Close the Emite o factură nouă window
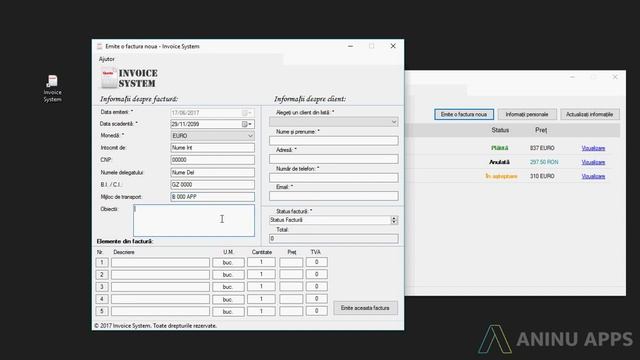The image size is (640, 360). [393, 46]
